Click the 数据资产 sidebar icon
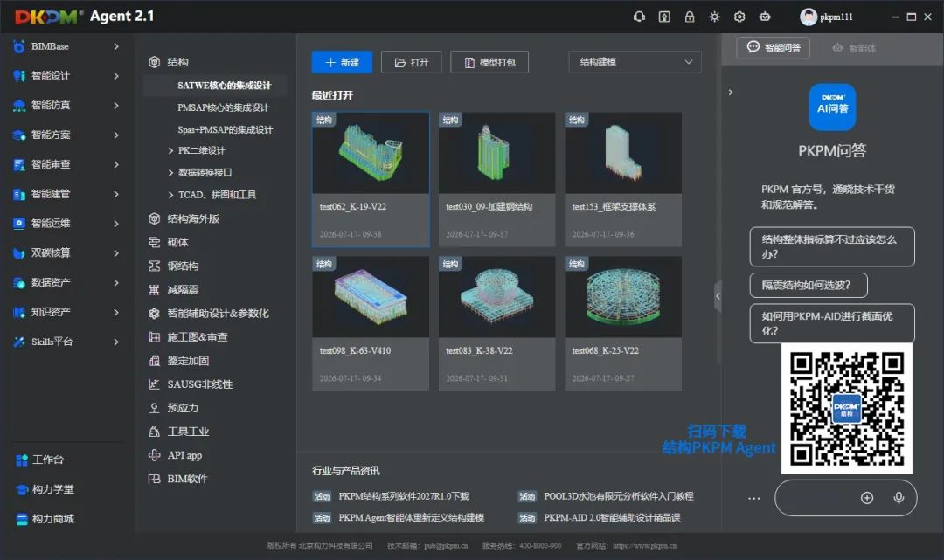944x560 pixels. (19, 282)
